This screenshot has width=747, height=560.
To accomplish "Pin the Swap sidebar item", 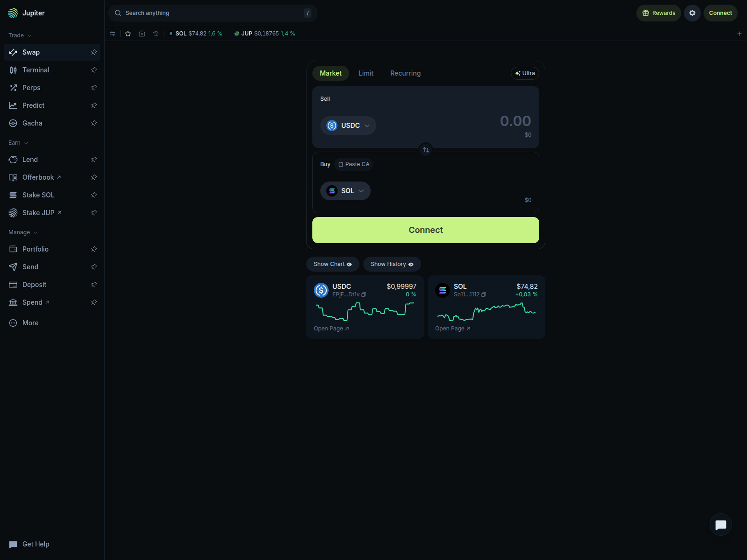I will tap(94, 52).
